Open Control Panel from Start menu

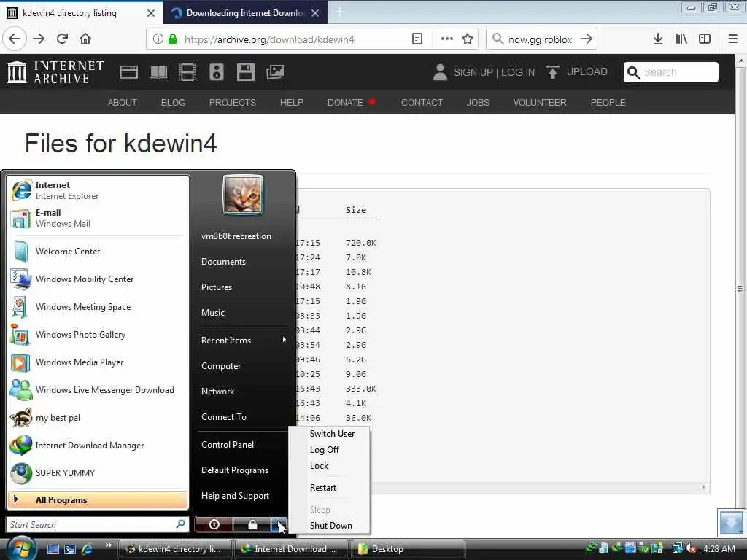228,444
